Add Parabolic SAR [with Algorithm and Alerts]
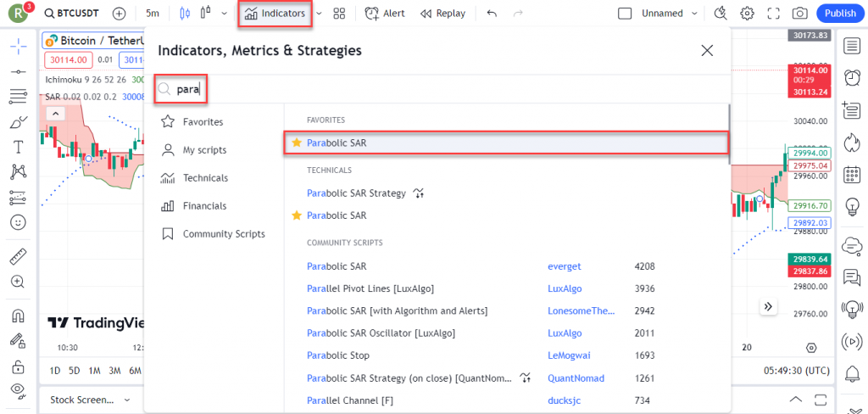868x414 pixels. (397, 310)
